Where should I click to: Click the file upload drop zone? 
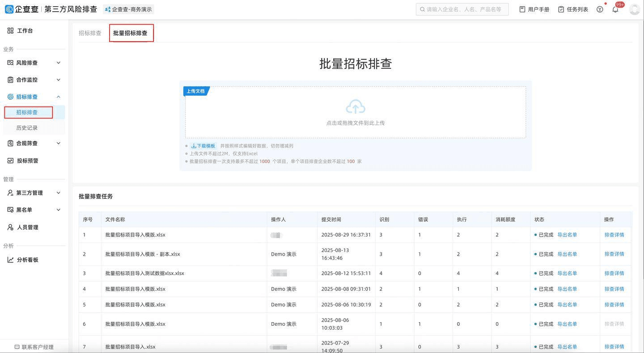pyautogui.click(x=356, y=112)
